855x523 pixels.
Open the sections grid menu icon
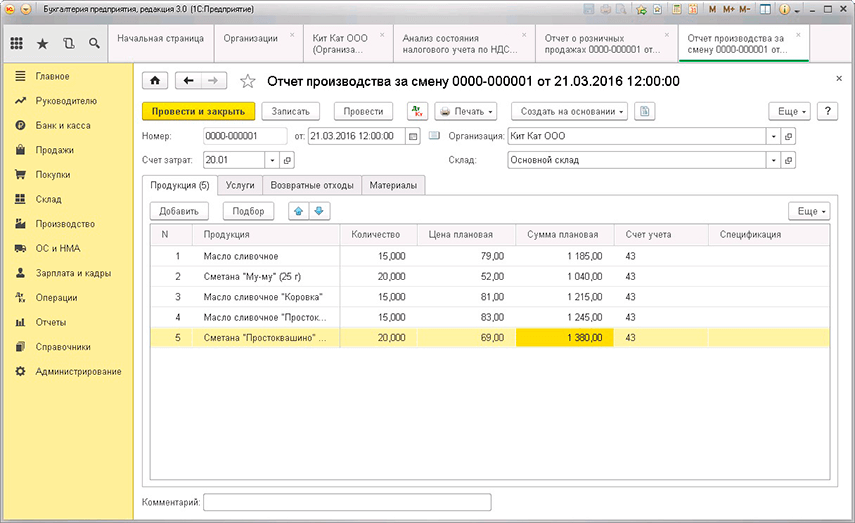pyautogui.click(x=17, y=44)
